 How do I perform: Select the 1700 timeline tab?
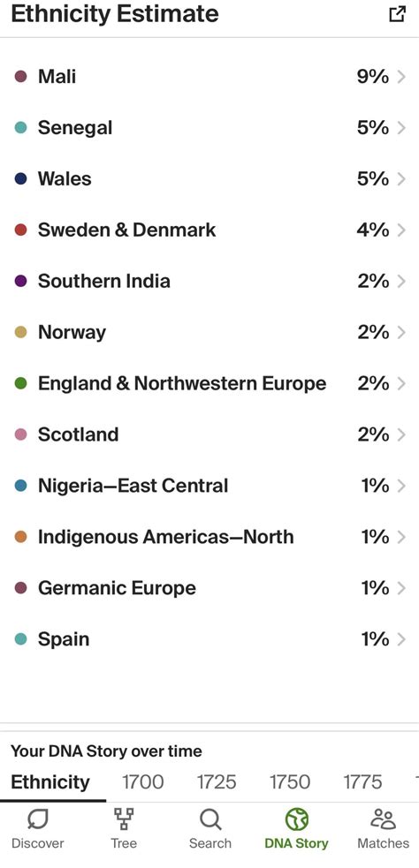[x=143, y=782]
